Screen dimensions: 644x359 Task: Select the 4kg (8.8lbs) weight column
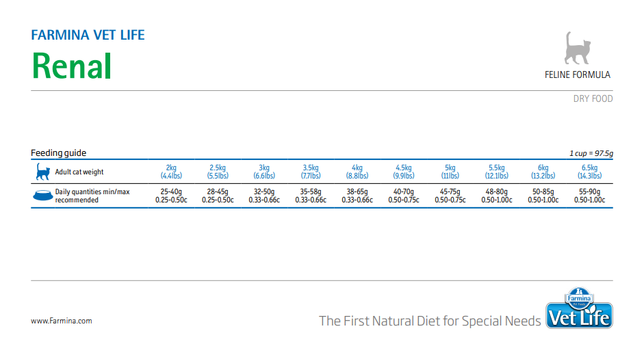(357, 172)
